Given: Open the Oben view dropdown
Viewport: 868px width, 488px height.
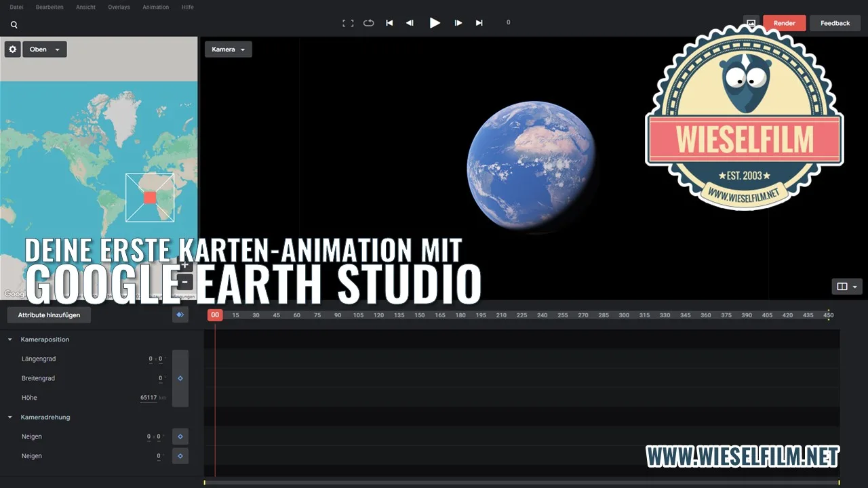Looking at the screenshot, I should (45, 49).
